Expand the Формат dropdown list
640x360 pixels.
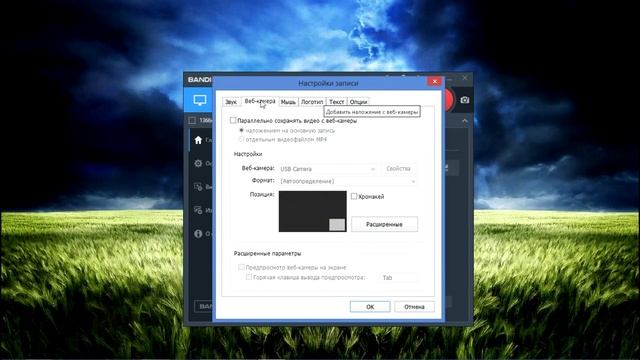(x=348, y=181)
